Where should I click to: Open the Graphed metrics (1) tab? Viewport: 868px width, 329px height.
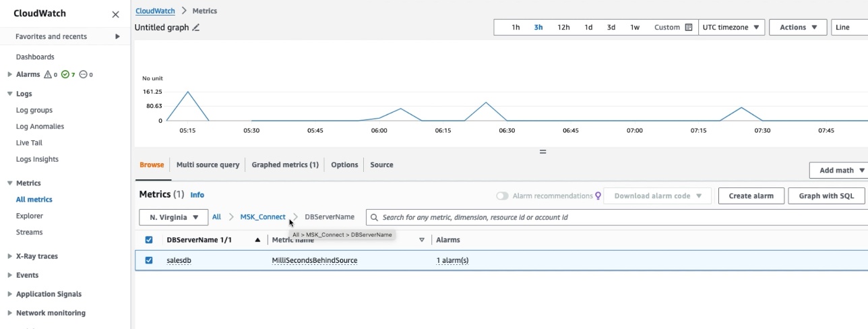click(x=285, y=164)
